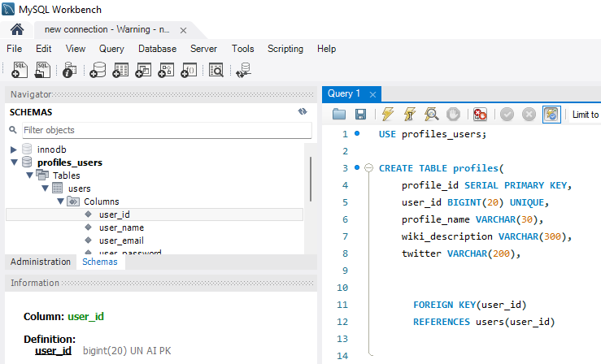Click the Filter objects search field

coord(167,130)
